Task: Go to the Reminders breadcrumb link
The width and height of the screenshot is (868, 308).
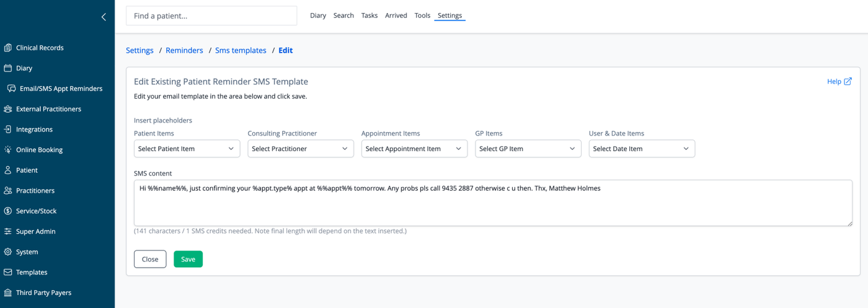Action: point(184,50)
